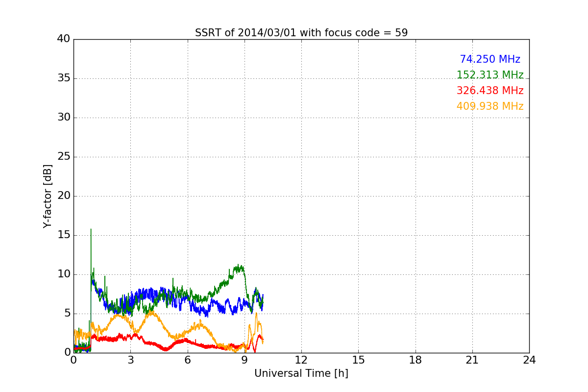The height and width of the screenshot is (392, 588).
Task: Click the x-axis tick label 21
Action: [x=472, y=360]
